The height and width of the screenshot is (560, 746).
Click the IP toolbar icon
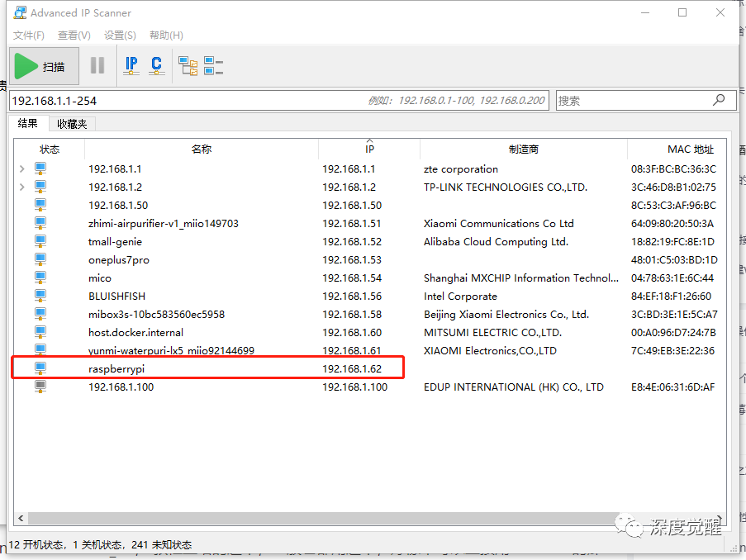pyautogui.click(x=131, y=65)
